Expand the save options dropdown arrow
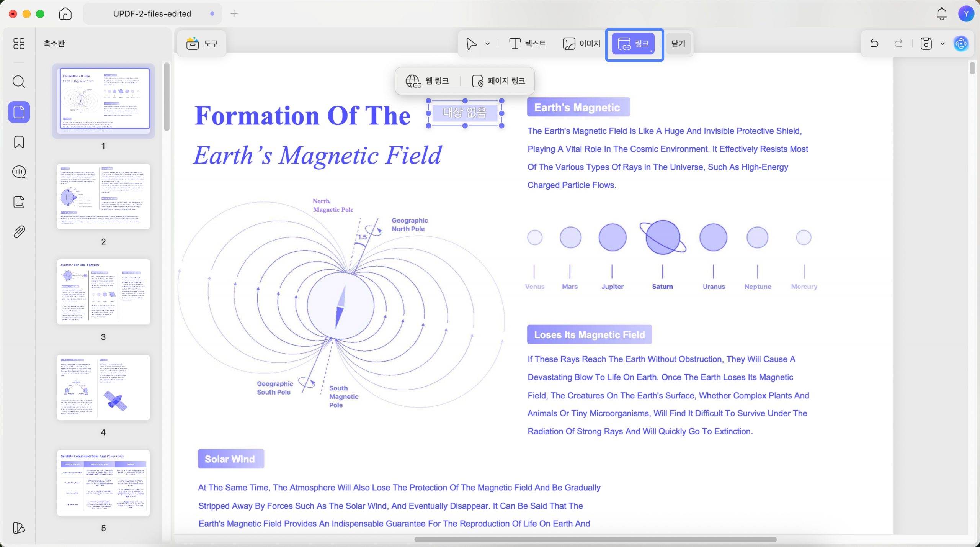Viewport: 980px width, 547px height. point(942,44)
